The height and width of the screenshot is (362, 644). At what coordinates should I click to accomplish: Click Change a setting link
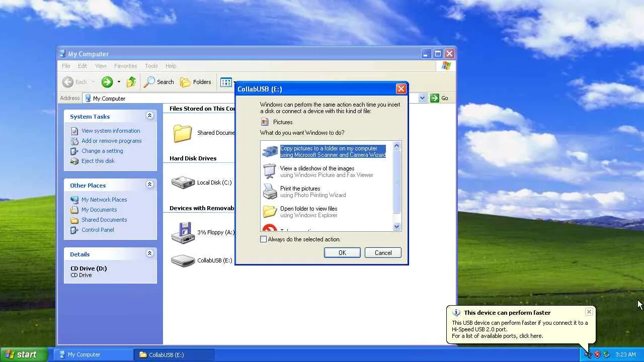point(102,151)
